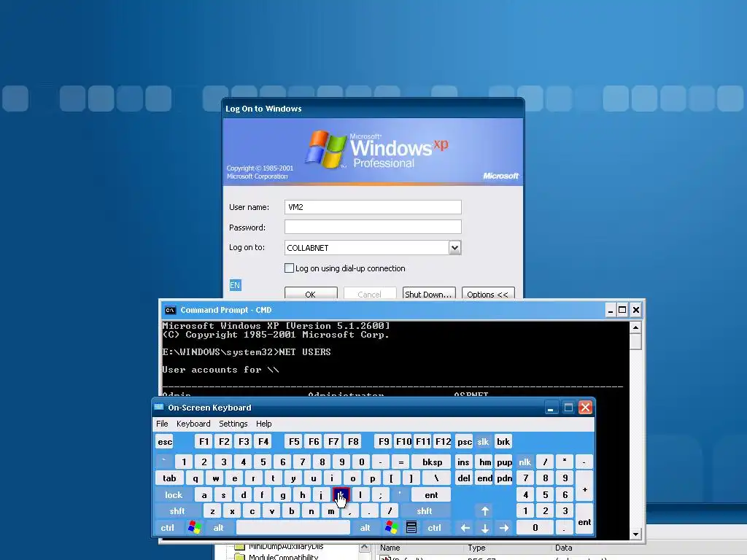Open the Log on to domain dropdown
The height and width of the screenshot is (560, 747).
(454, 248)
